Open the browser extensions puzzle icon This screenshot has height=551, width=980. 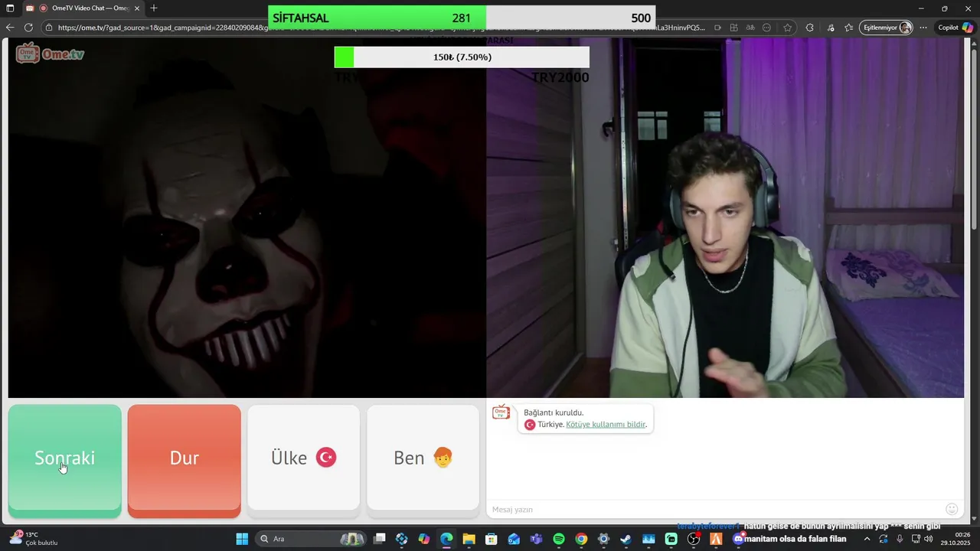coord(809,28)
